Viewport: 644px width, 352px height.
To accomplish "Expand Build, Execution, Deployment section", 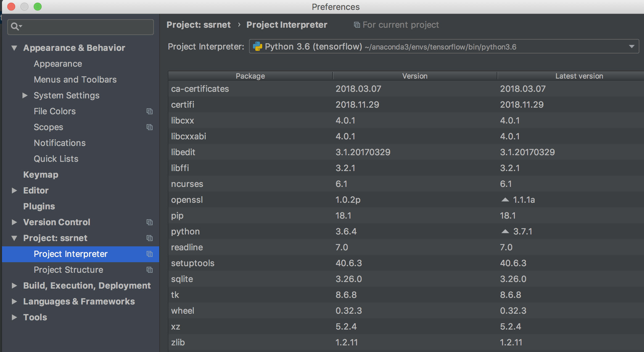I will tap(14, 286).
